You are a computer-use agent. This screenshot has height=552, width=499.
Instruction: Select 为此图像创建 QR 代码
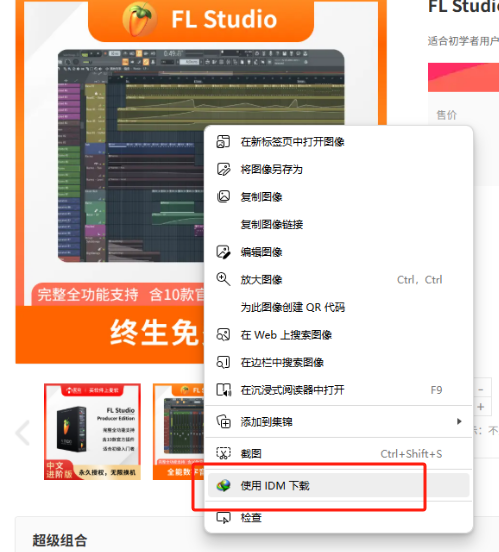[x=338, y=307]
